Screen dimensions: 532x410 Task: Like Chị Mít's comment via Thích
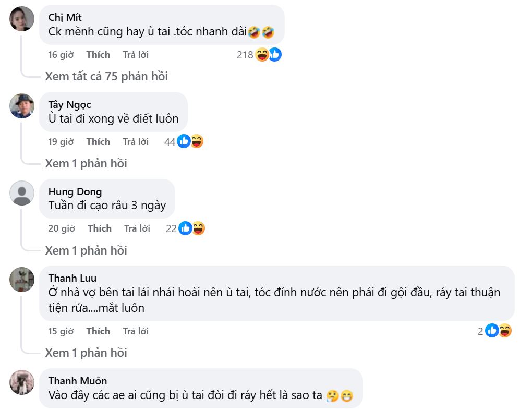[98, 55]
